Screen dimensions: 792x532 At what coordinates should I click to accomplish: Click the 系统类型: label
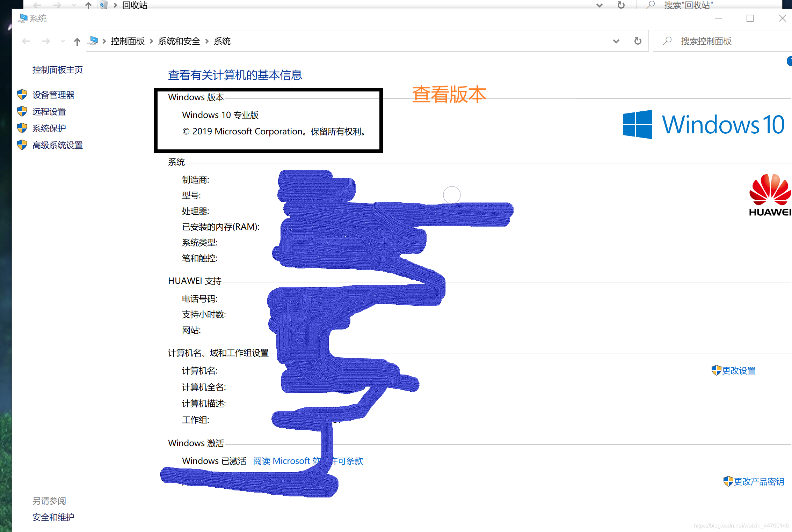(199, 243)
